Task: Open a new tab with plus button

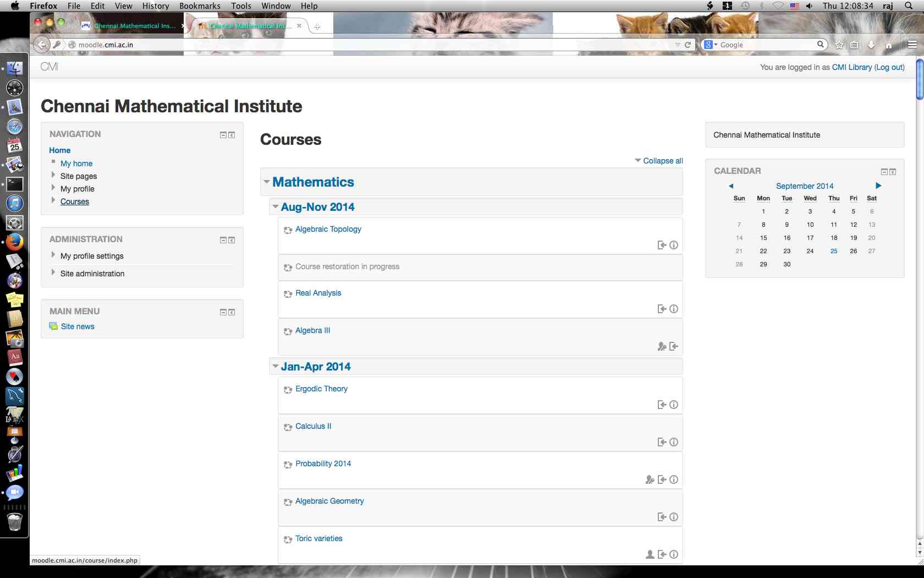Action: pos(317,26)
